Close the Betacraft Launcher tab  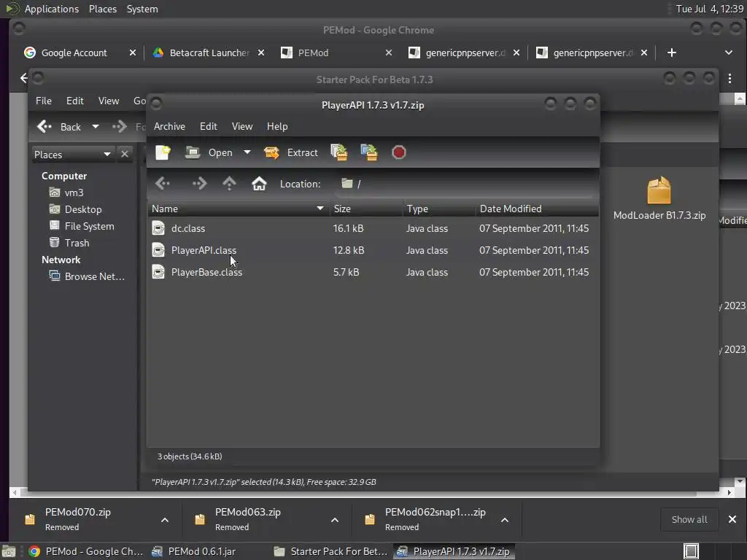pos(261,52)
